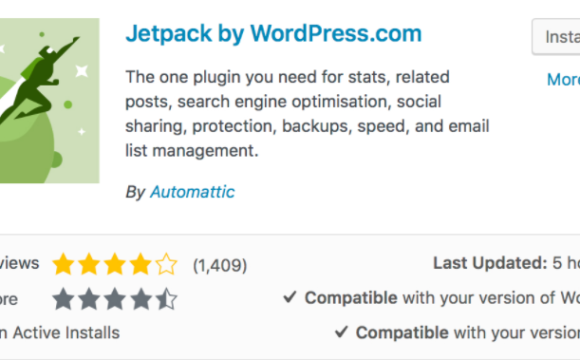
Task: Click the first gray score star
Action: click(x=63, y=299)
